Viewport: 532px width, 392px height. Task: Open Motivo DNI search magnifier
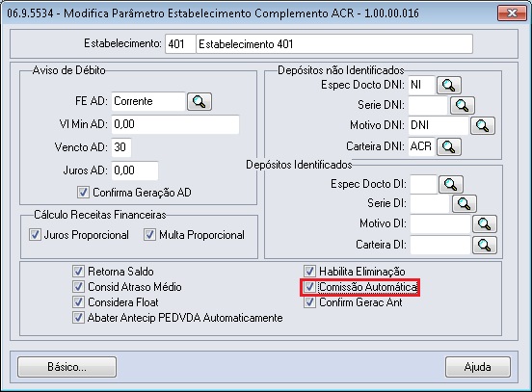[x=483, y=126]
